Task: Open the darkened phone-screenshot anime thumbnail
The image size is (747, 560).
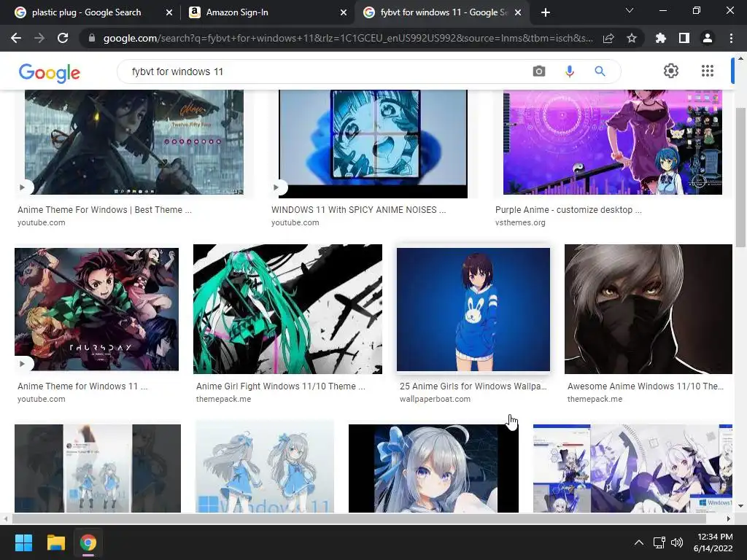Action: [x=98, y=469]
